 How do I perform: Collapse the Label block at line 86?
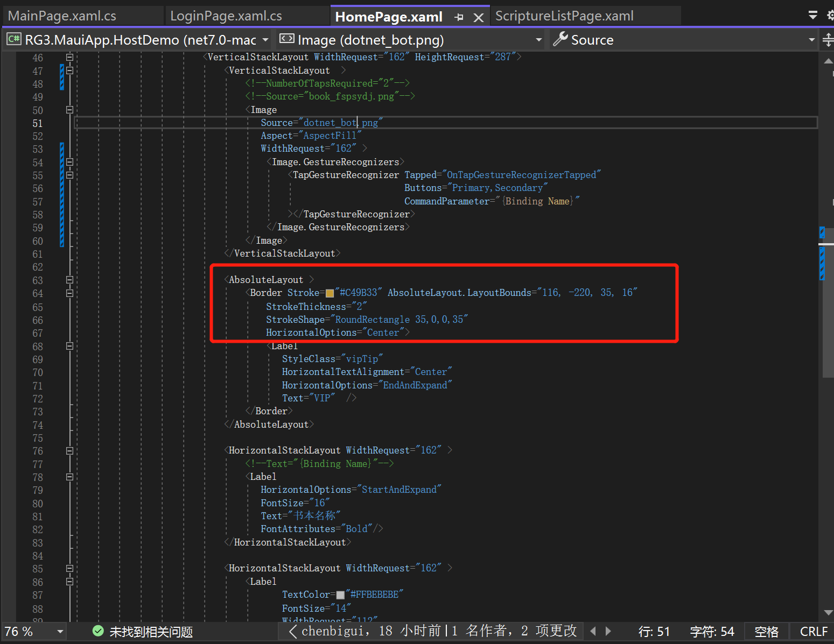(69, 582)
